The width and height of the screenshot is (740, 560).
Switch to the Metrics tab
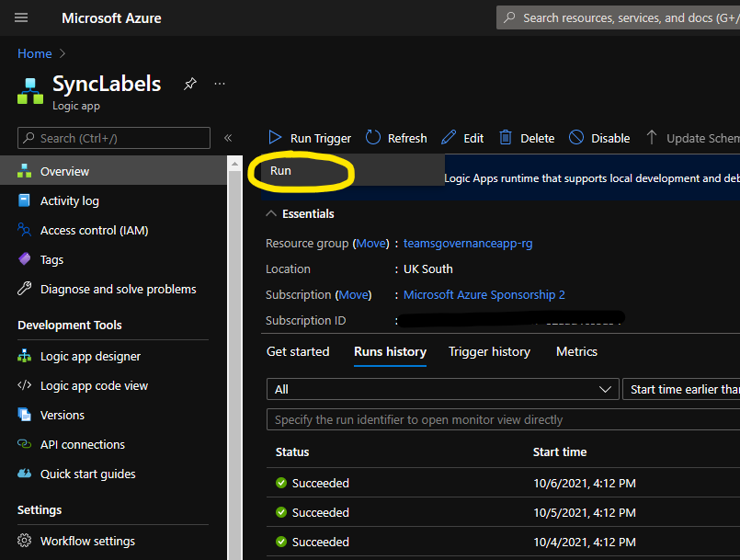(576, 352)
